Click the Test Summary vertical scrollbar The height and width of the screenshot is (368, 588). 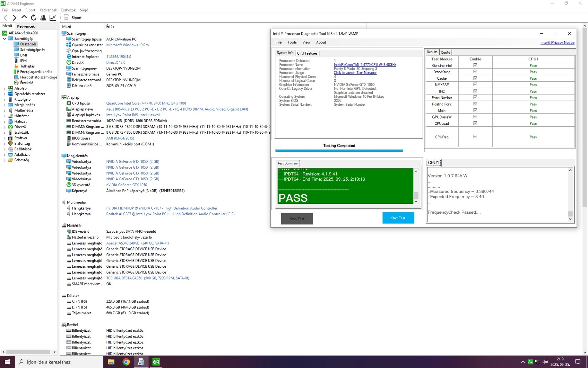(416, 186)
